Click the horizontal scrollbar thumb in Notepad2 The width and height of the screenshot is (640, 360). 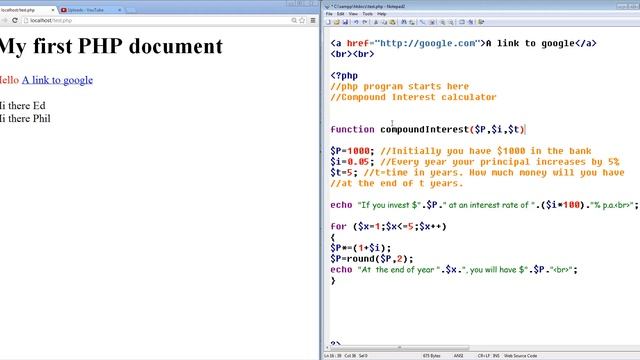click(x=400, y=348)
